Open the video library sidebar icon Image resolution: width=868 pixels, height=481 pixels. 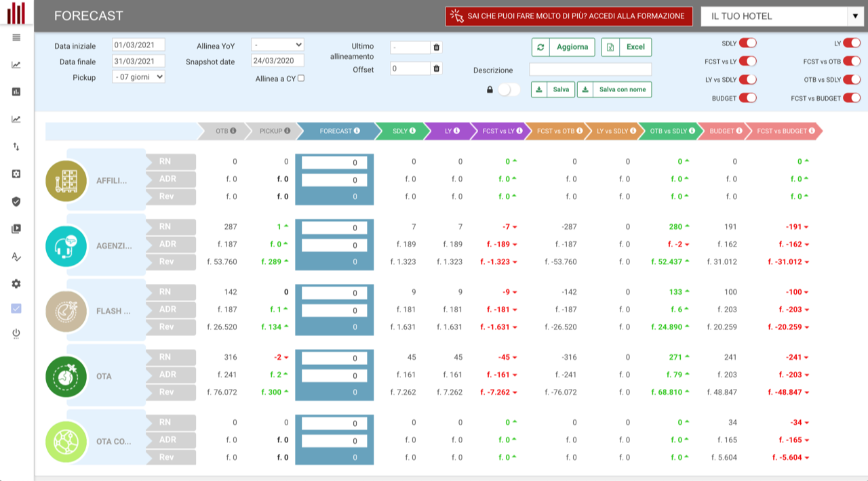point(16,229)
